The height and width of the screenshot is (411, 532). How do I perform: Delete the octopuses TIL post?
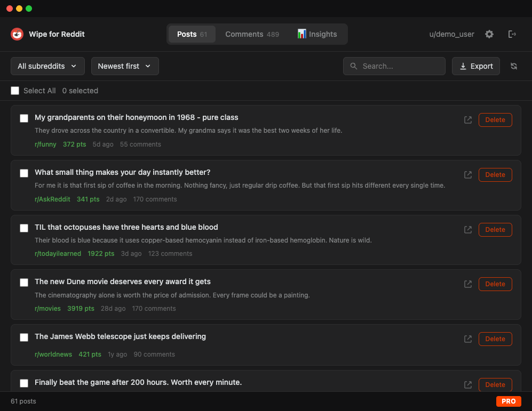point(495,230)
